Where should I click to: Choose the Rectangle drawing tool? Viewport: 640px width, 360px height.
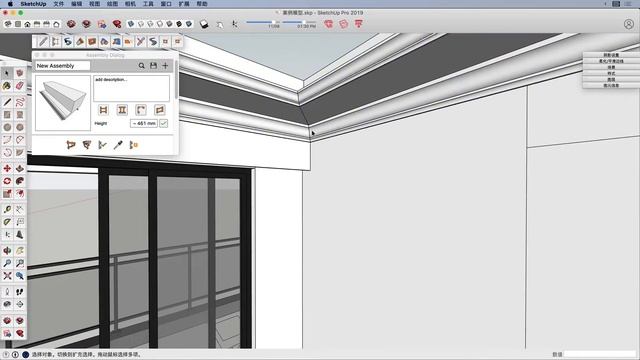pos(7,115)
